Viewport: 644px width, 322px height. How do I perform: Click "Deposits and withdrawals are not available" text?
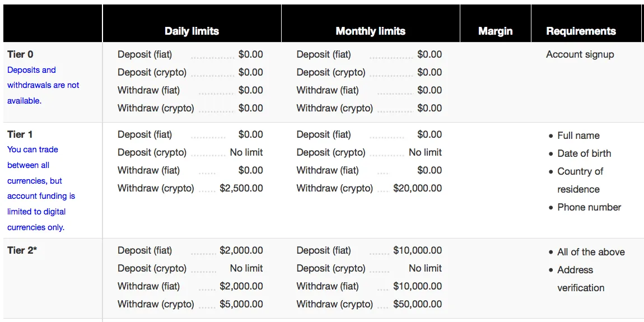pos(43,86)
